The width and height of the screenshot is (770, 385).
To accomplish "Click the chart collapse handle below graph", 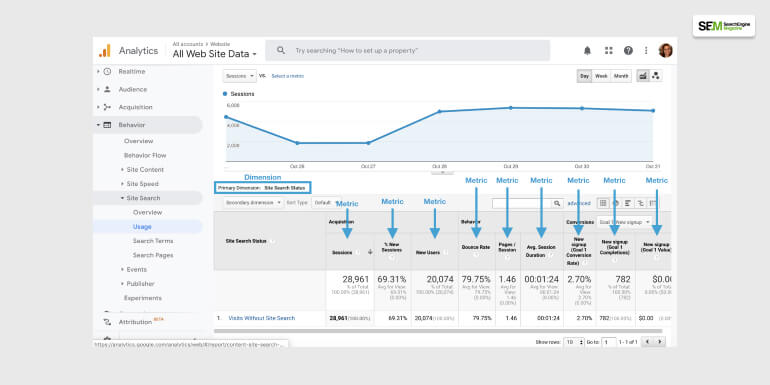I will point(442,172).
